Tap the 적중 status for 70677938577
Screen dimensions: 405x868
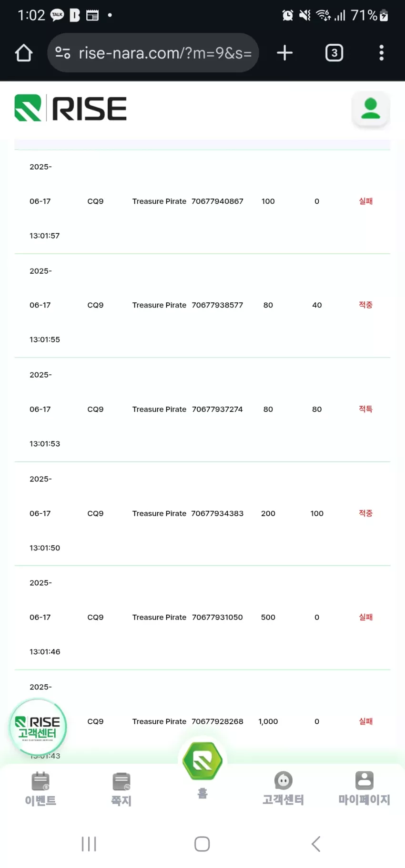pyautogui.click(x=365, y=305)
